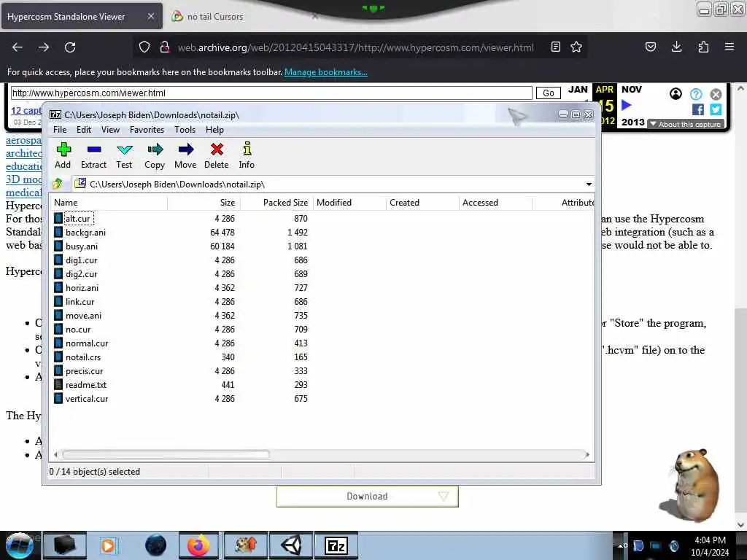This screenshot has width=747, height=560.
Task: Go up one folder level in 7-Zip
Action: click(58, 184)
